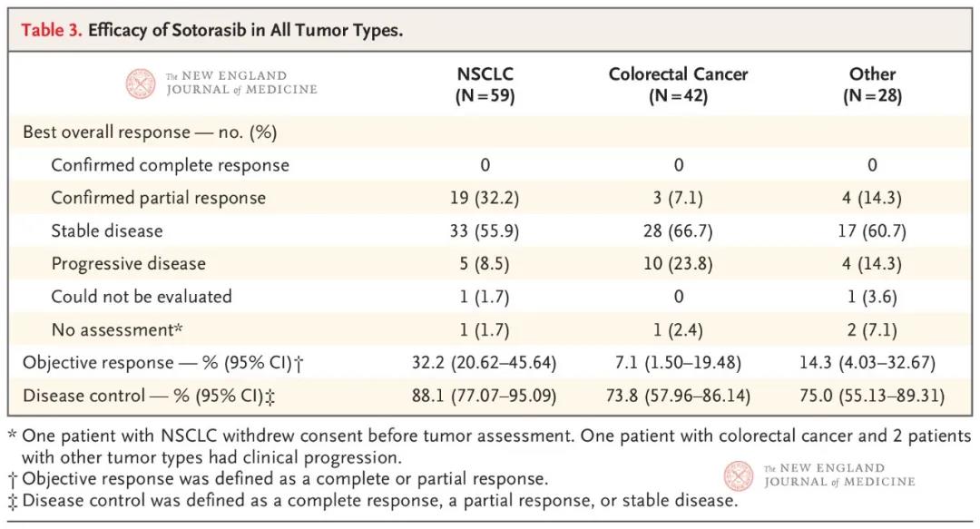The width and height of the screenshot is (980, 529).
Task: Select the "88.1 (77.07–95.09)" disease control cell
Action: tap(485, 396)
